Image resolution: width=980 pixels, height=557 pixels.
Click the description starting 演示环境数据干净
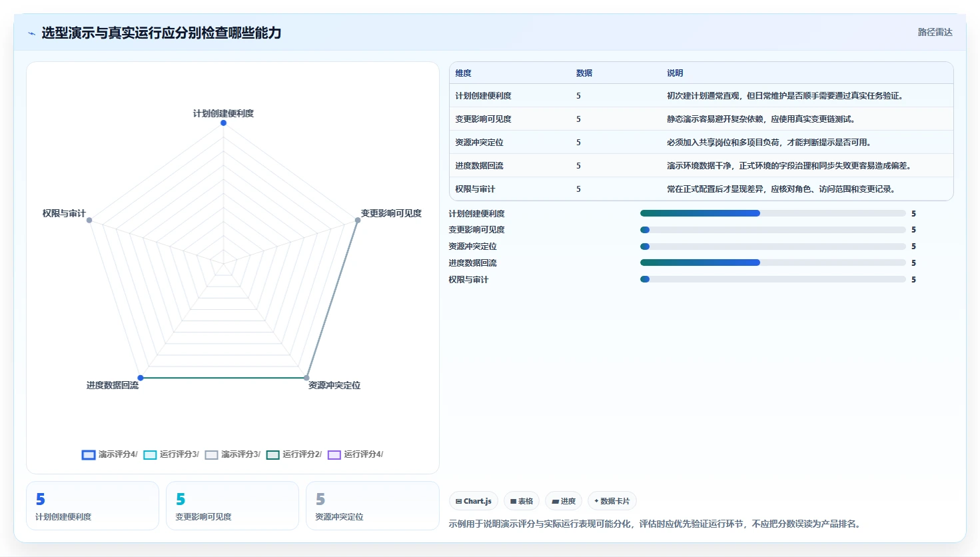pyautogui.click(x=789, y=166)
